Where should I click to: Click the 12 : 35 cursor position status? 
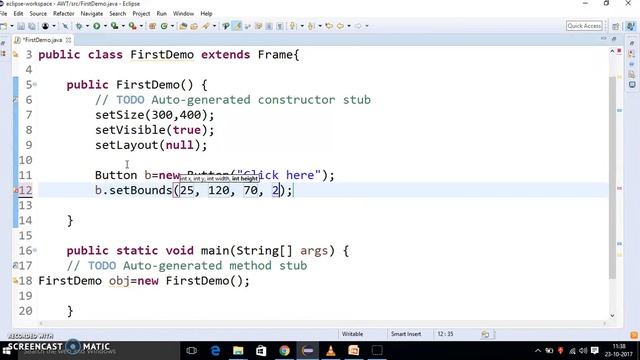point(445,334)
